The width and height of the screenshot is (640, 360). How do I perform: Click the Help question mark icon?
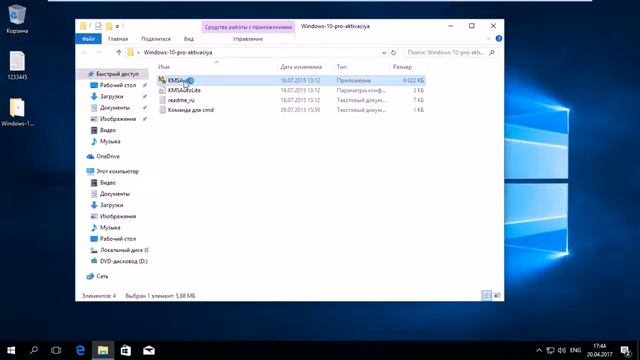tap(499, 38)
